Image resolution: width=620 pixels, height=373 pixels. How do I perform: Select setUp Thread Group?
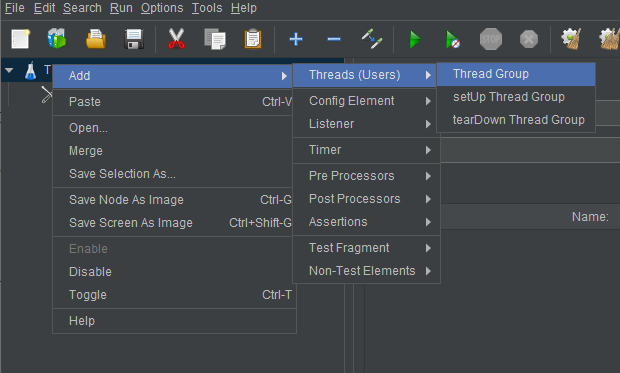click(x=516, y=97)
